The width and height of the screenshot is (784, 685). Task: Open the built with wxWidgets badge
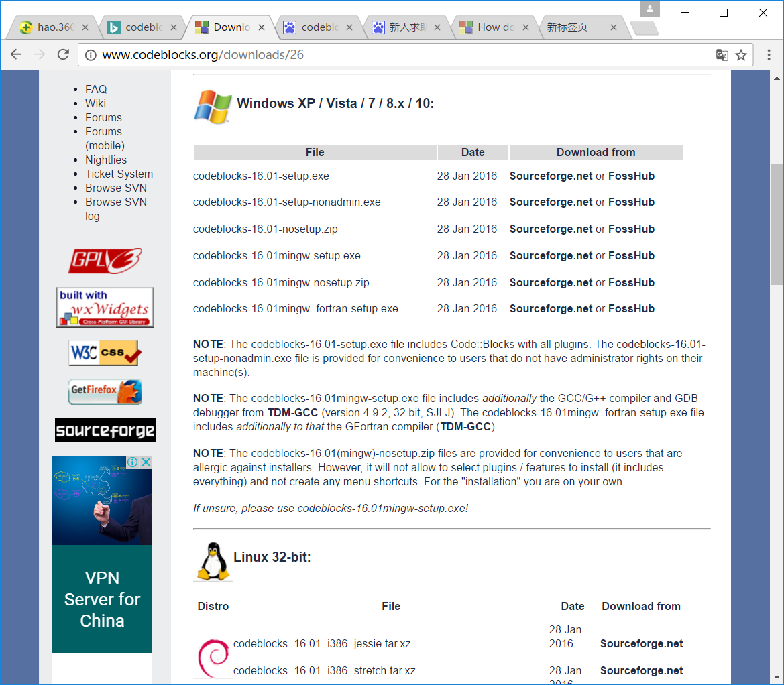105,307
